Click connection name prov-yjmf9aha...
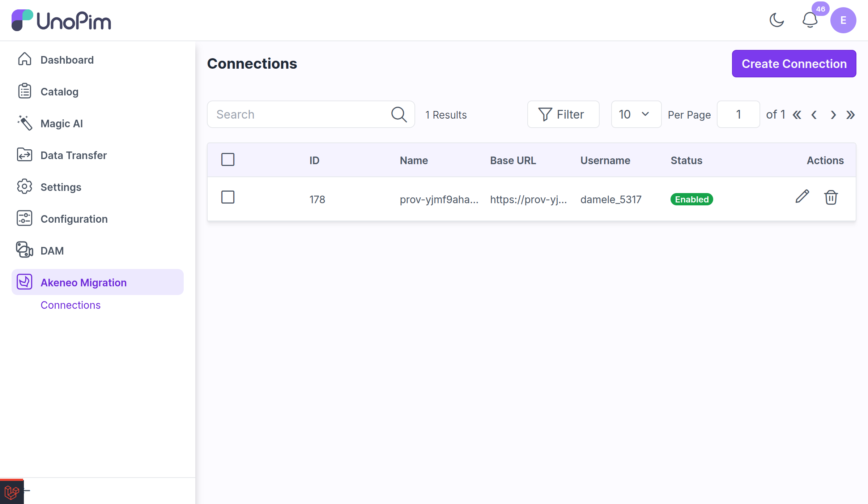Screen dimensions: 868x504 439,199
